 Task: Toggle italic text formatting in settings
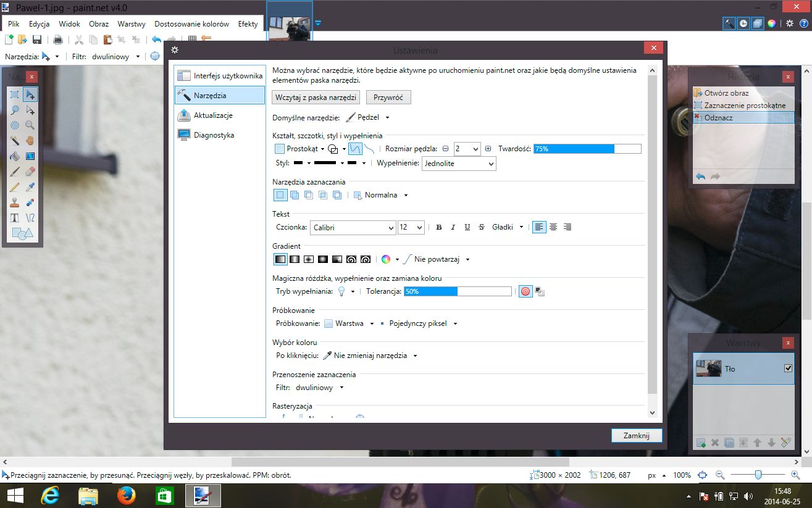[453, 227]
